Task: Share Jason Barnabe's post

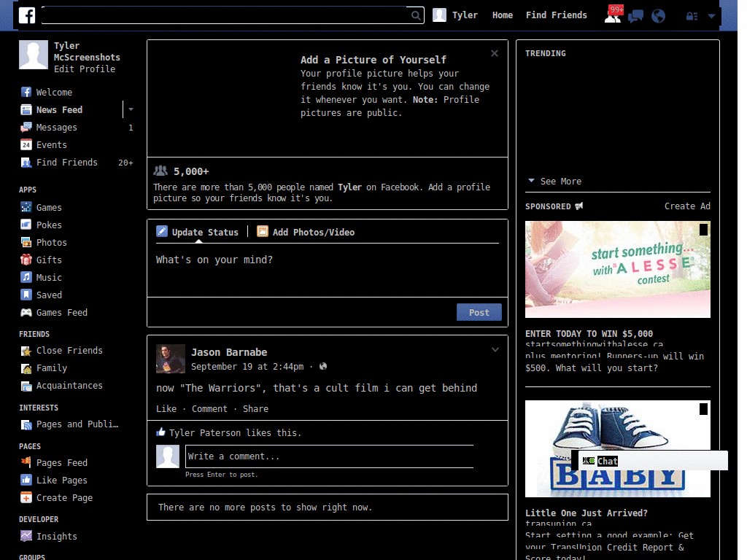Action: coord(256,408)
